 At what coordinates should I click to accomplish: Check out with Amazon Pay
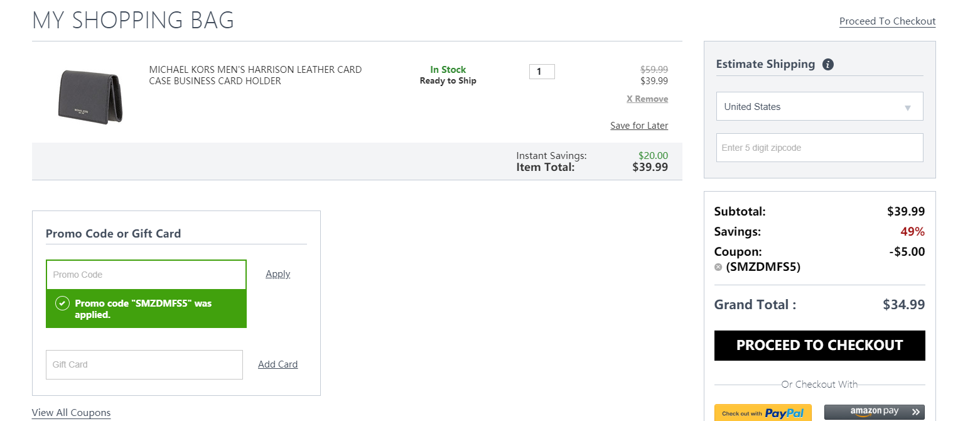(x=874, y=412)
